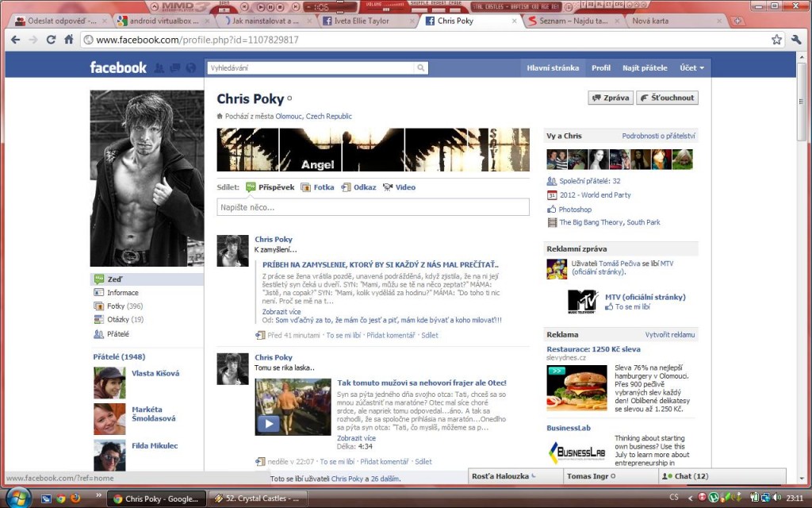The image size is (812, 508).
Task: Expand Zobrazit více under the video post
Action: coord(356,438)
